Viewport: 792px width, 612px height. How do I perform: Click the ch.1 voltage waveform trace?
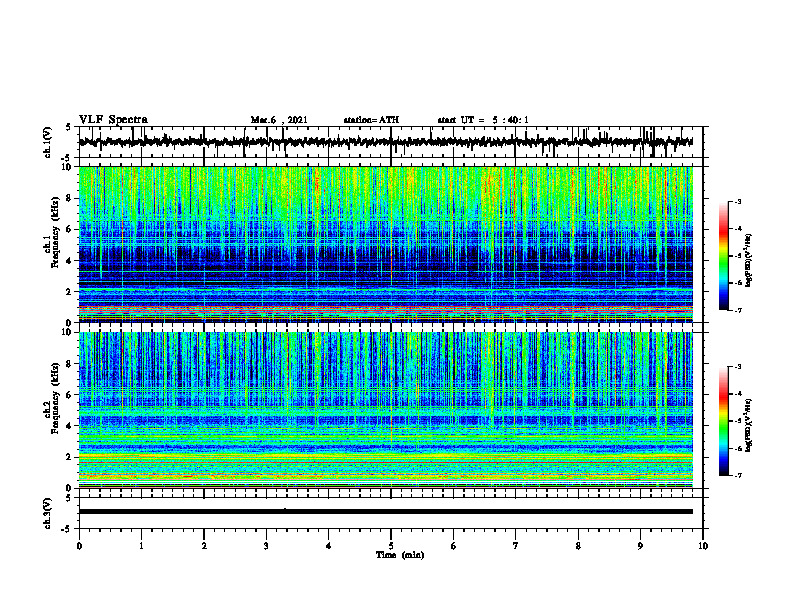click(x=385, y=142)
